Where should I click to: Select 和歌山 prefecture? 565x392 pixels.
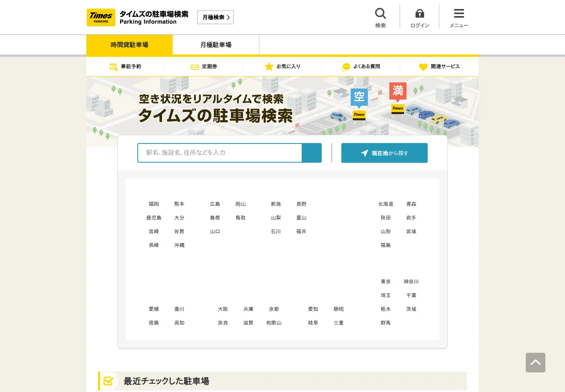(x=274, y=323)
